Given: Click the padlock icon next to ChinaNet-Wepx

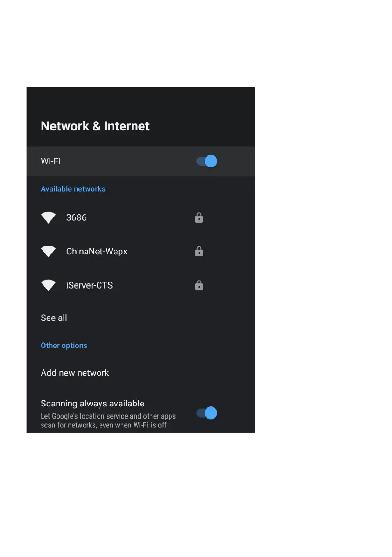Looking at the screenshot, I should 199,252.
